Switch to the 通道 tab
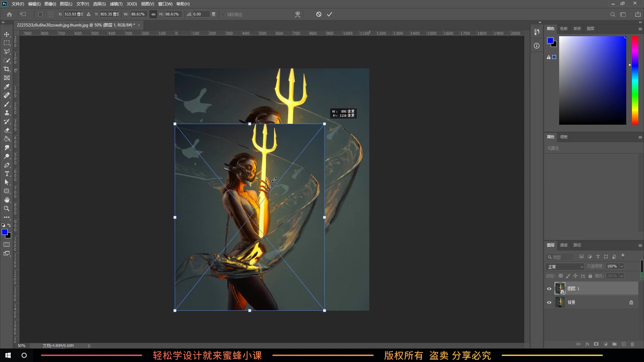The image size is (644, 362). (564, 245)
